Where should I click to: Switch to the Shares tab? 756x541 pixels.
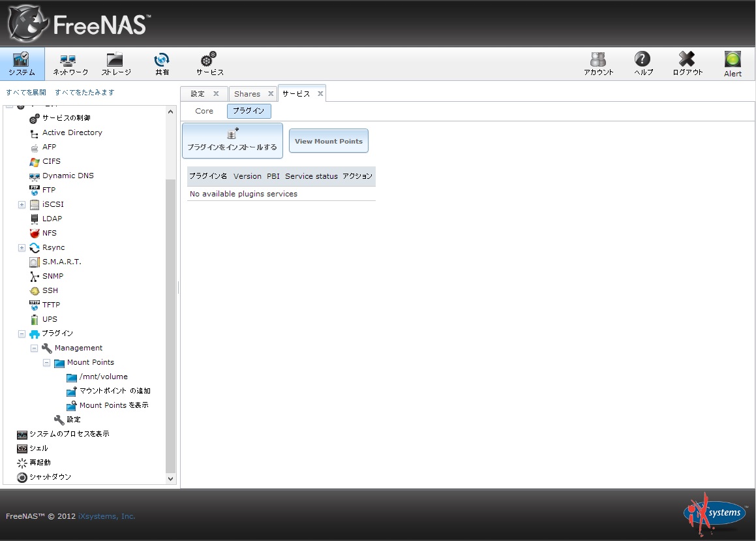(247, 94)
